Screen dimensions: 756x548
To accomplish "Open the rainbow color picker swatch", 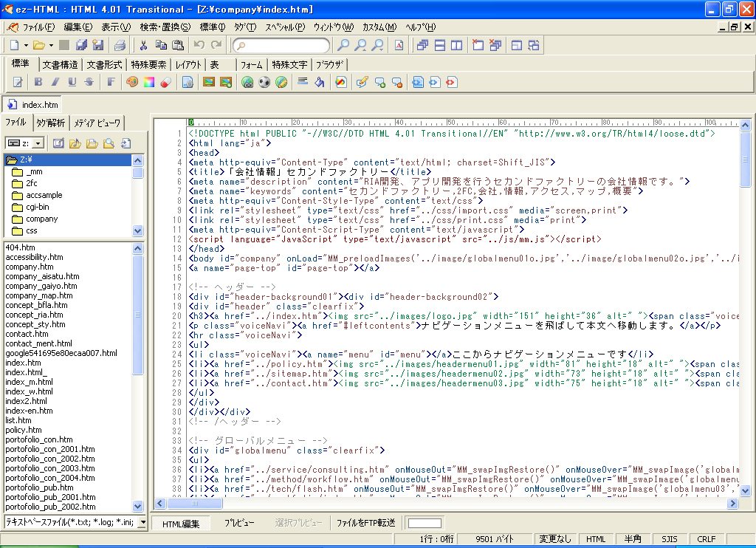I will point(149,82).
